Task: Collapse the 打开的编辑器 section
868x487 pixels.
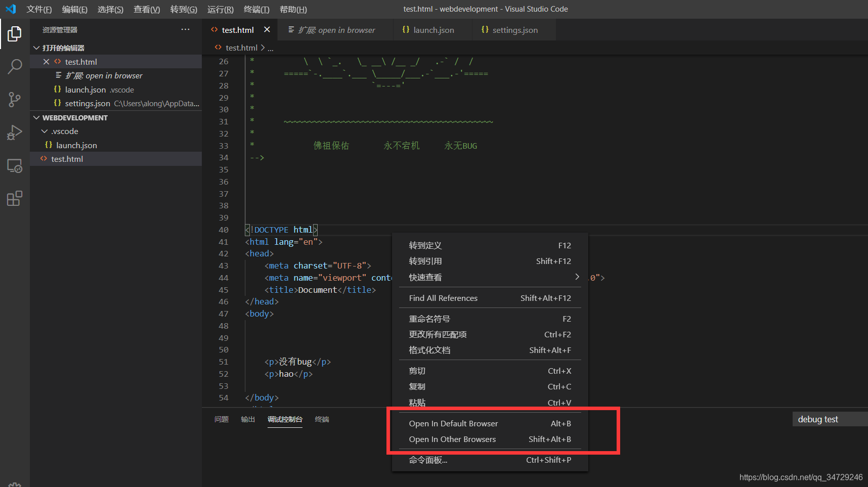Action: (36, 48)
